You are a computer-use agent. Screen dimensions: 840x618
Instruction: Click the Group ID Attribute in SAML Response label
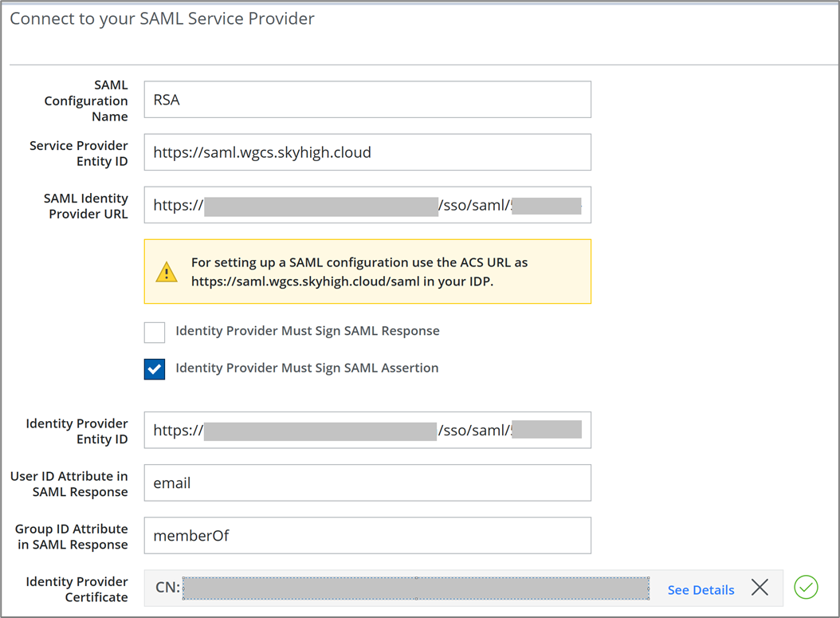(x=71, y=537)
